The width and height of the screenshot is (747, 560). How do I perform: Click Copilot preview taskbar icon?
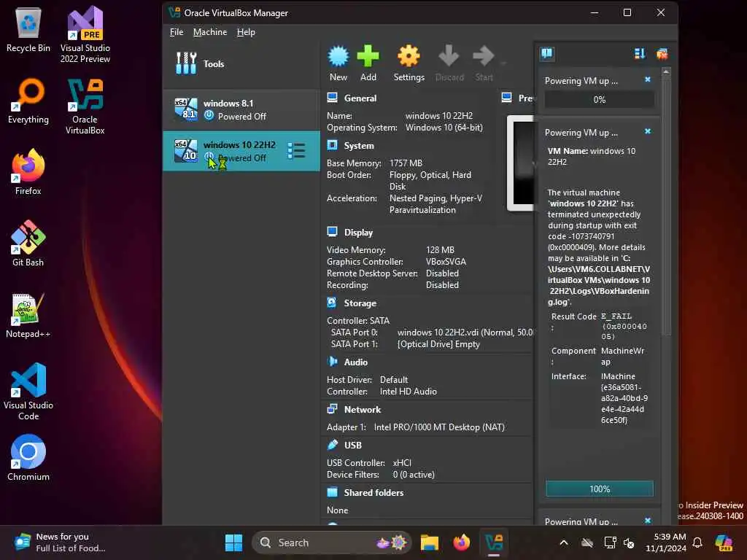(x=724, y=542)
